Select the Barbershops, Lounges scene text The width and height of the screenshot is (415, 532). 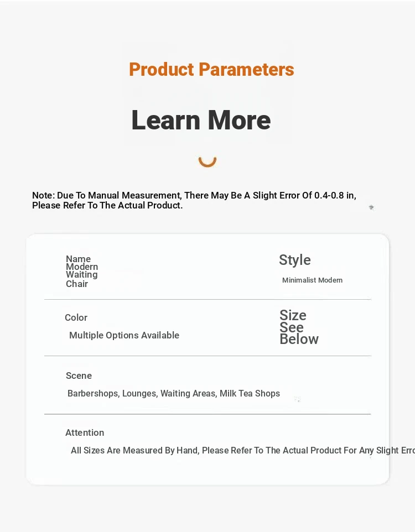click(174, 393)
